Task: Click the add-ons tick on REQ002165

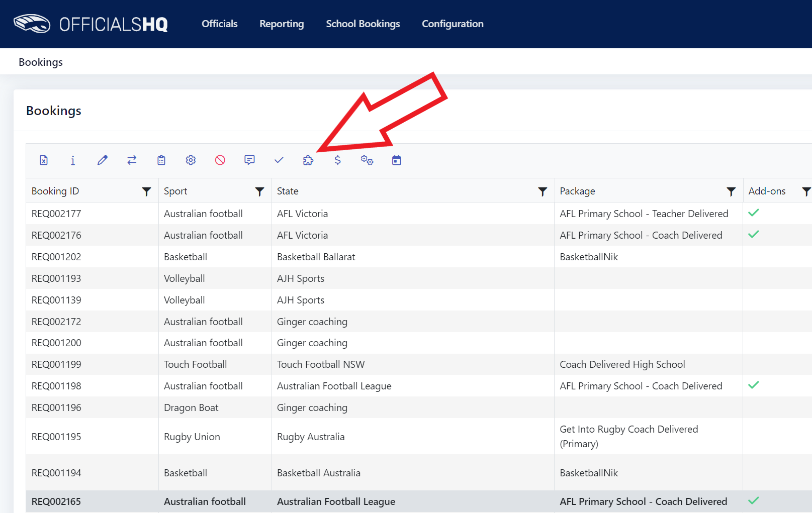Action: click(754, 500)
